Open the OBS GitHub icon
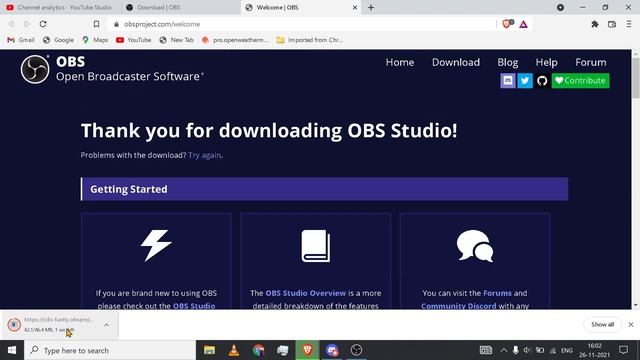The image size is (640, 360). (542, 81)
